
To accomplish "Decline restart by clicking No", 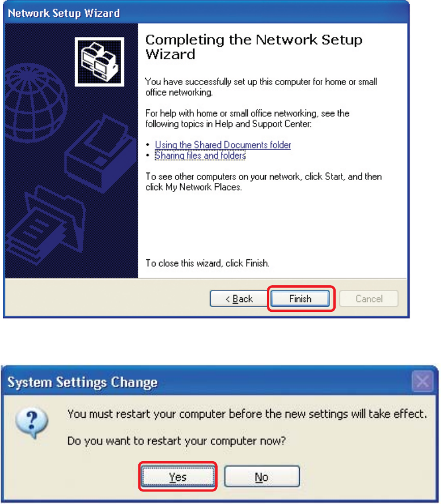I will point(262,477).
